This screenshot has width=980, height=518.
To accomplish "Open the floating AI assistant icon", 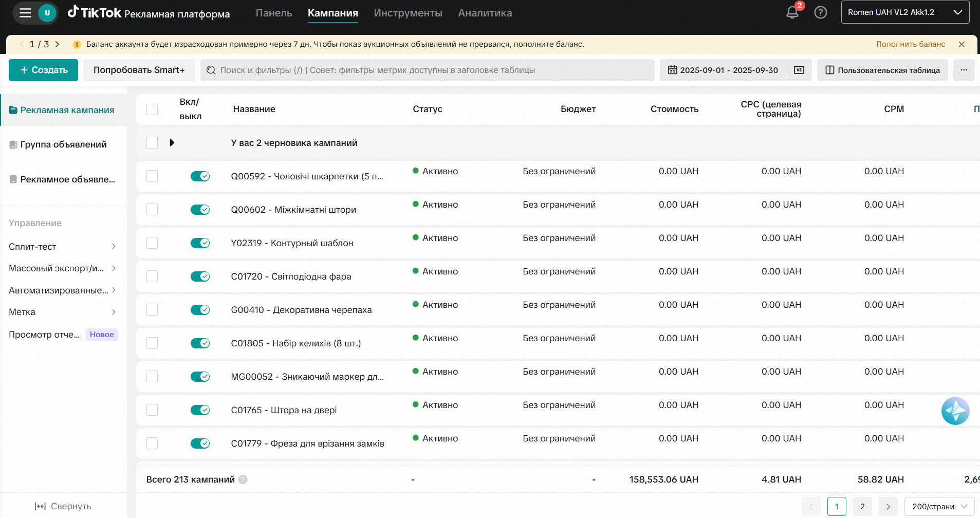I will 955,411.
